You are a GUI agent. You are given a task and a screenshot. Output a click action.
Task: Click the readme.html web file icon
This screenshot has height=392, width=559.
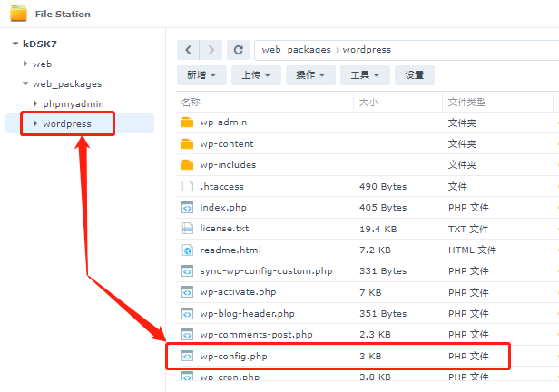click(187, 250)
